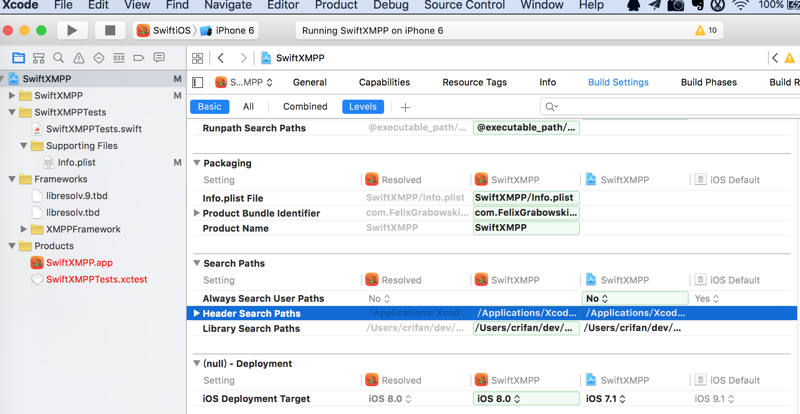Screen dimensions: 800x414
Task: Go forward in editor history
Action: click(244, 58)
